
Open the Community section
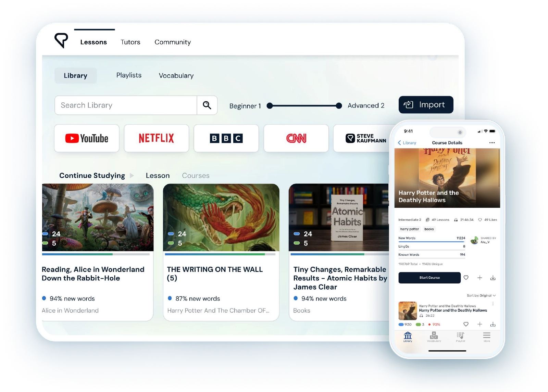point(173,42)
